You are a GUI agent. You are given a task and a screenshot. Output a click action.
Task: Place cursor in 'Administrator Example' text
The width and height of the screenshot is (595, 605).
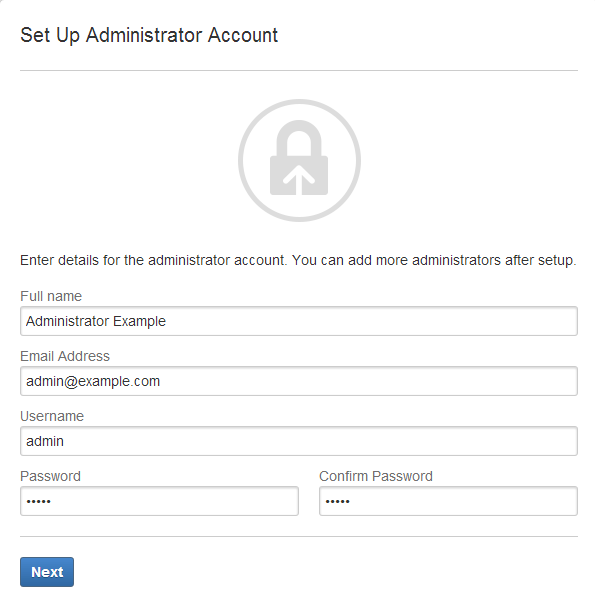coord(96,321)
